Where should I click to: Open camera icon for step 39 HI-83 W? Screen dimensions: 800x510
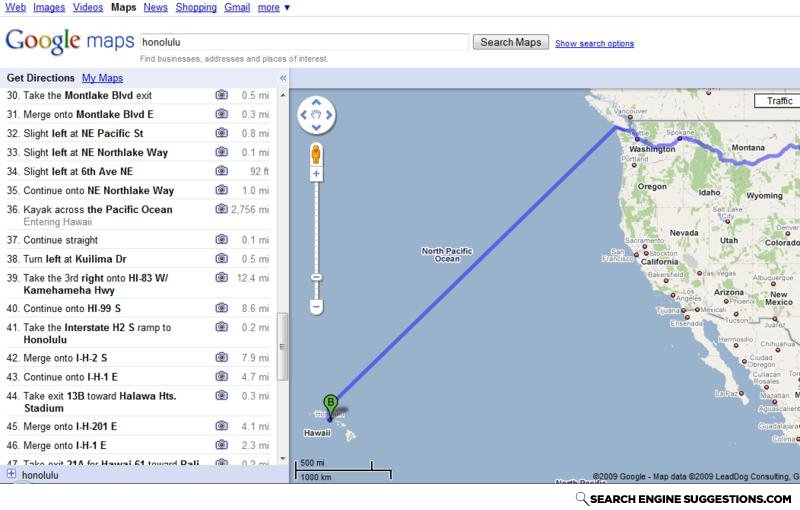[x=221, y=277]
